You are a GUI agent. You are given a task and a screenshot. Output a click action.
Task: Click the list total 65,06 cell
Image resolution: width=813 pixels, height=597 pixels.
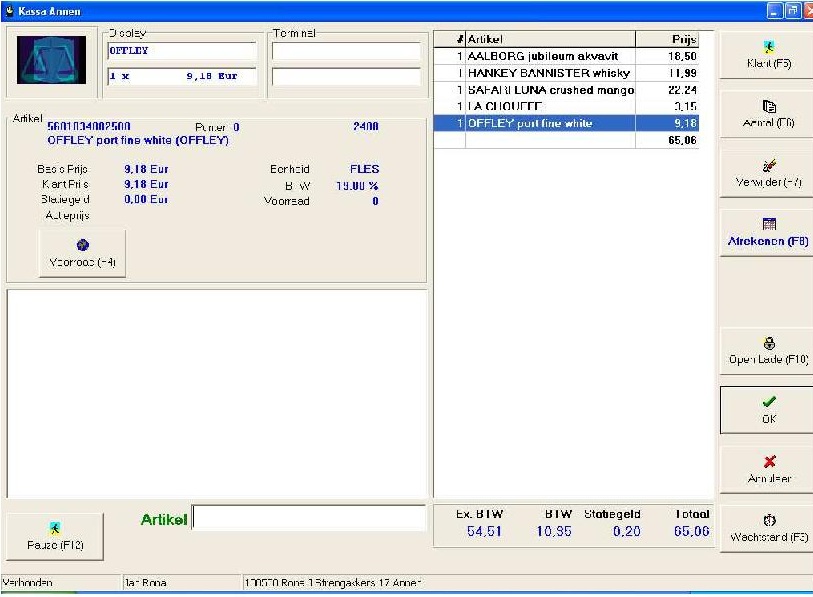tap(667, 140)
